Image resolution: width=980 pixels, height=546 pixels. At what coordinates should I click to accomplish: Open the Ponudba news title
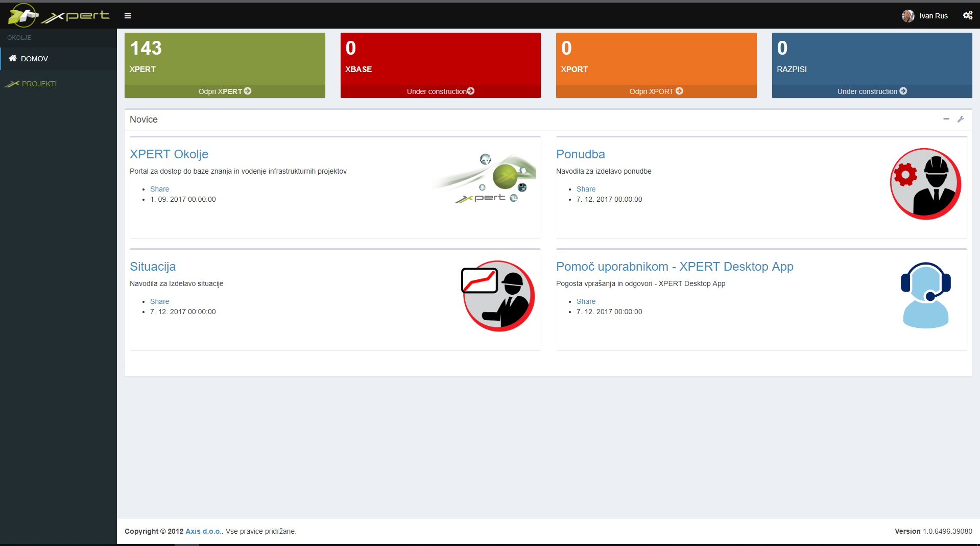pos(580,154)
